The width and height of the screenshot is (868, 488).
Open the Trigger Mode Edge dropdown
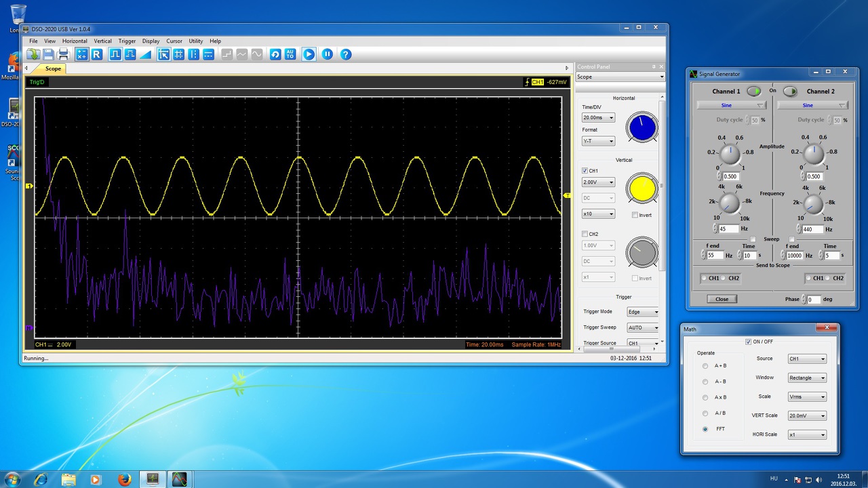tap(643, 312)
